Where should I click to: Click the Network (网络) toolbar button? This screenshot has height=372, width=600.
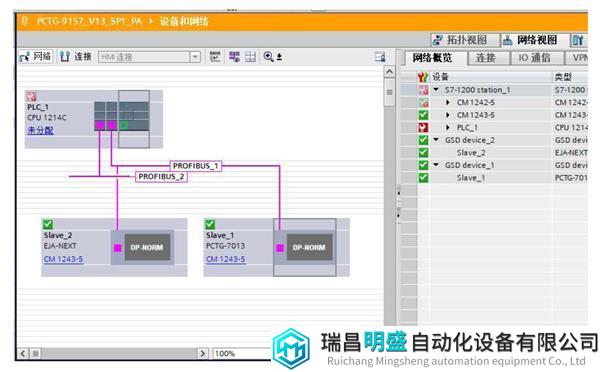pyautogui.click(x=36, y=57)
